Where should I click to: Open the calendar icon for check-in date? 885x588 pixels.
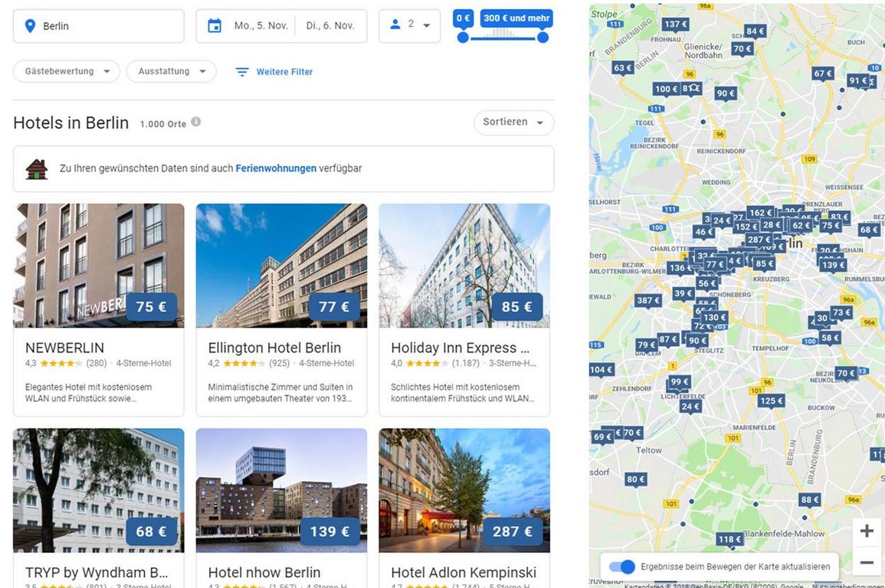[x=215, y=26]
